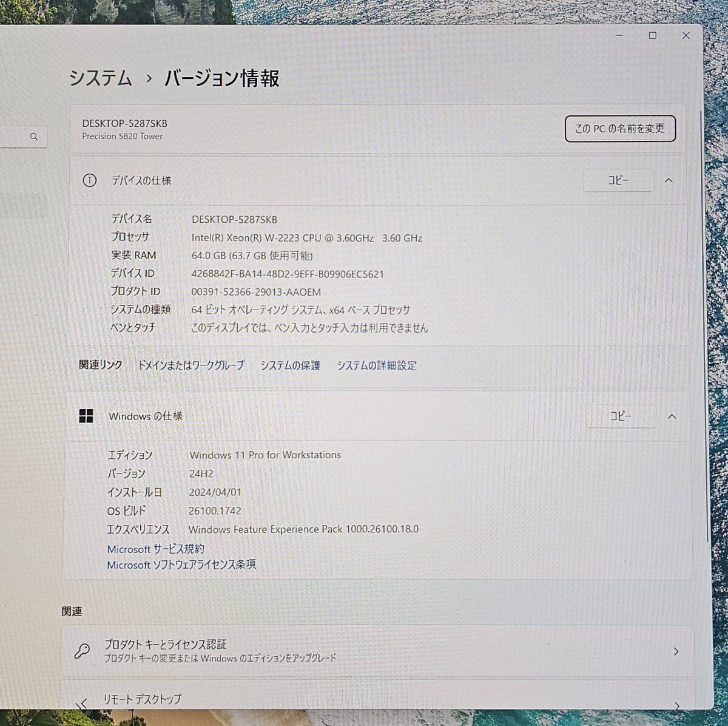
Task: Select RAM value 64.0 GB (63.7 GB 使用可能)
Action: pos(252,256)
